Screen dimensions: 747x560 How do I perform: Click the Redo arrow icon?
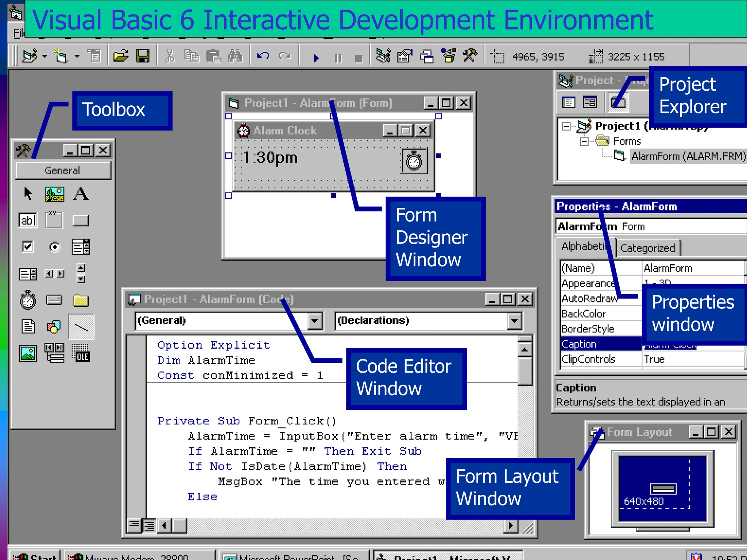[285, 56]
